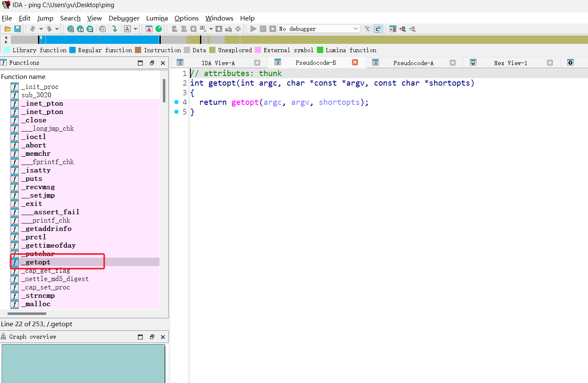The width and height of the screenshot is (588, 383).
Task: Click the open file folder icon
Action: tap(8, 29)
